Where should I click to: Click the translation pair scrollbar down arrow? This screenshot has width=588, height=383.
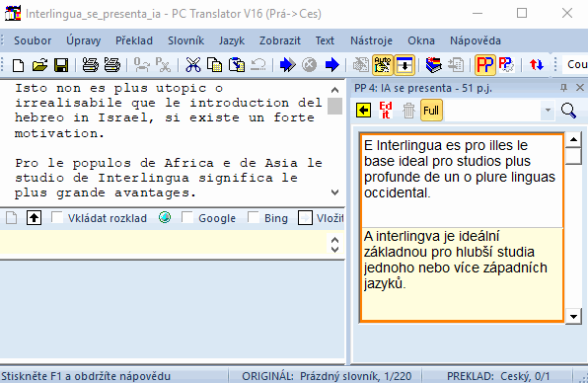click(x=573, y=316)
